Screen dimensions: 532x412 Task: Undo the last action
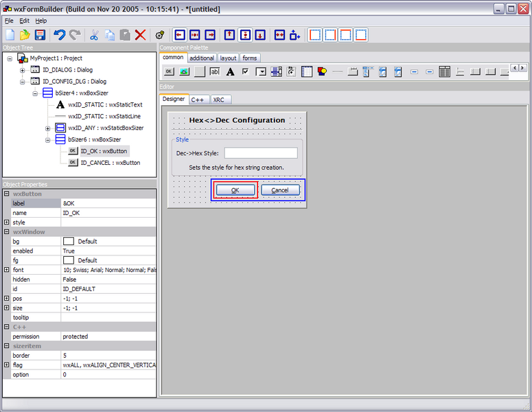coord(60,35)
